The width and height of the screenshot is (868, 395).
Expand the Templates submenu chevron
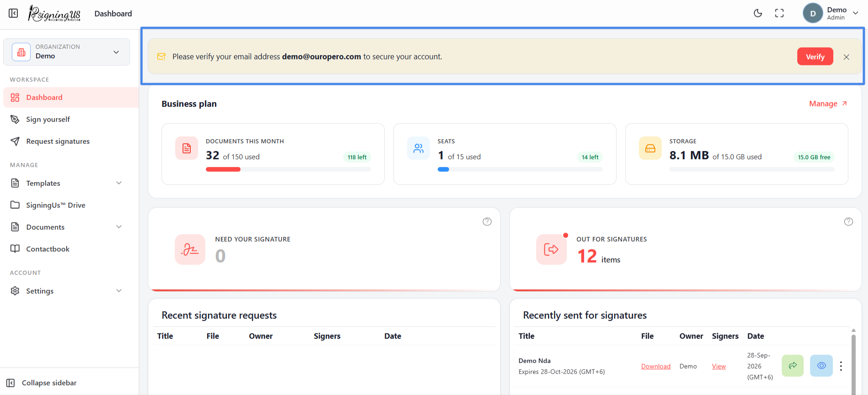click(119, 183)
